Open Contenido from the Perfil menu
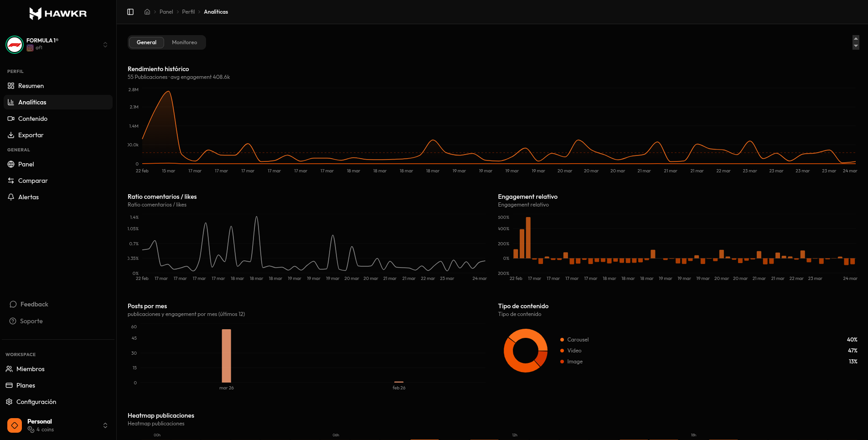 [32, 119]
